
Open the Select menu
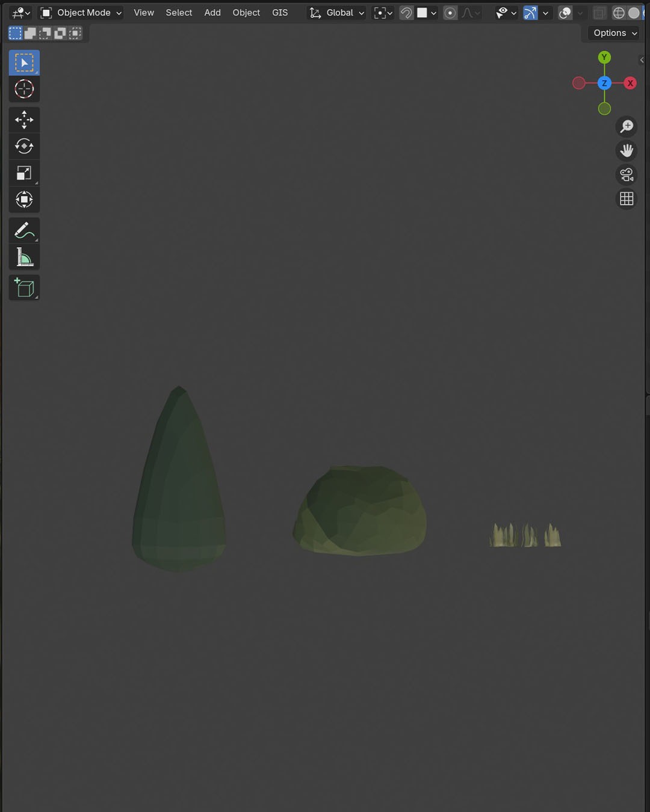coord(179,13)
